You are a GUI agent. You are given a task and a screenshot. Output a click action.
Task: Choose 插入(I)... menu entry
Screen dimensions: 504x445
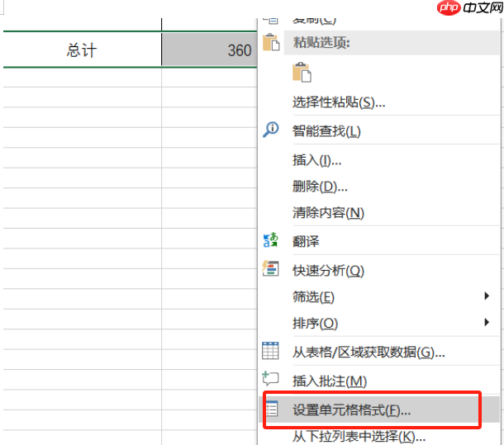pyautogui.click(x=317, y=160)
